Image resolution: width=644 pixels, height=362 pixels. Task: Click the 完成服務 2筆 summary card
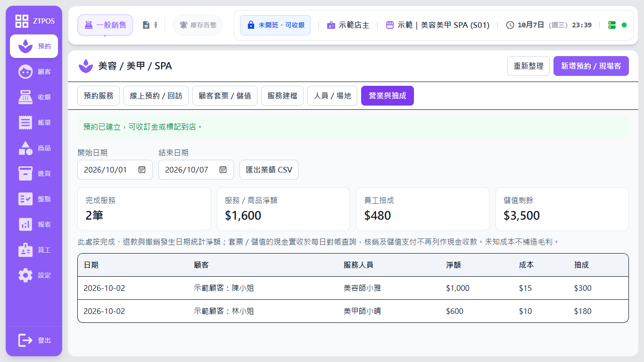pos(144,209)
